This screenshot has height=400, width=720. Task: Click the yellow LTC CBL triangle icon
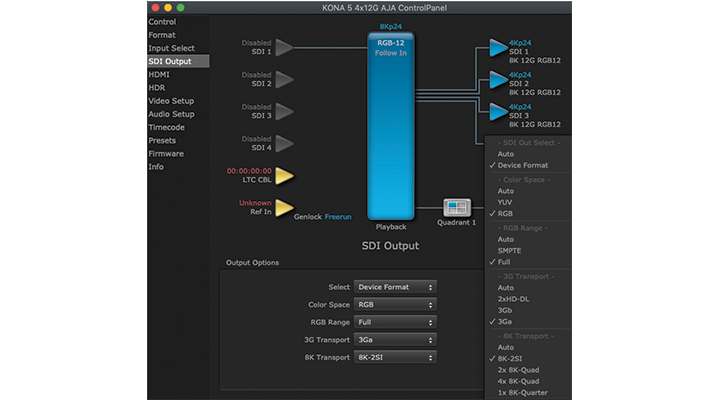point(284,176)
